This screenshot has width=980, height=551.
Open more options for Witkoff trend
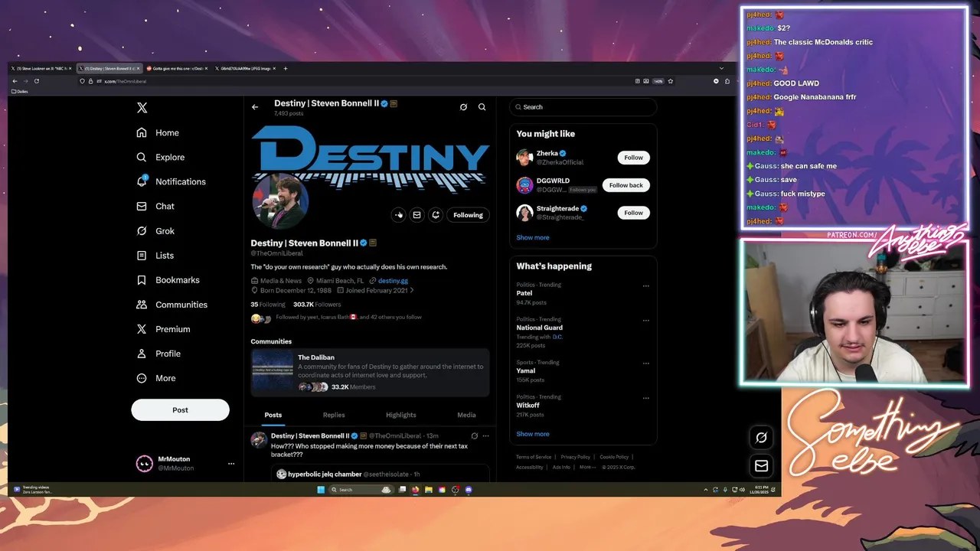click(x=645, y=398)
